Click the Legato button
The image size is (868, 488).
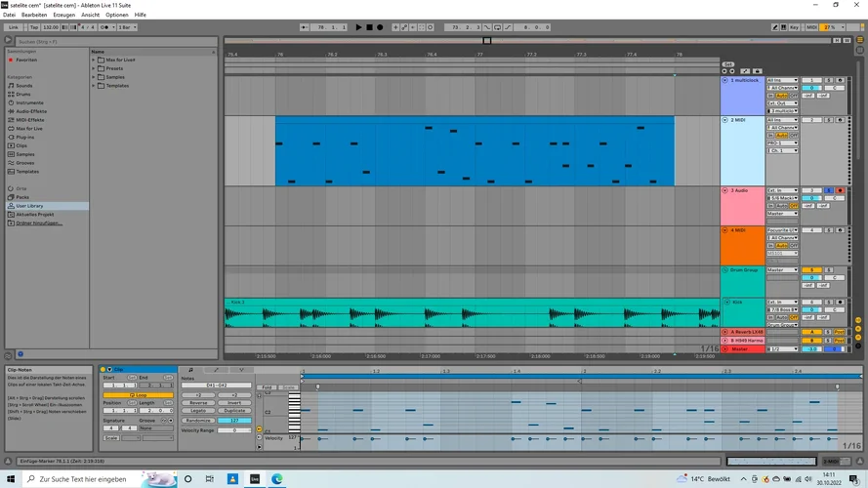click(x=198, y=411)
